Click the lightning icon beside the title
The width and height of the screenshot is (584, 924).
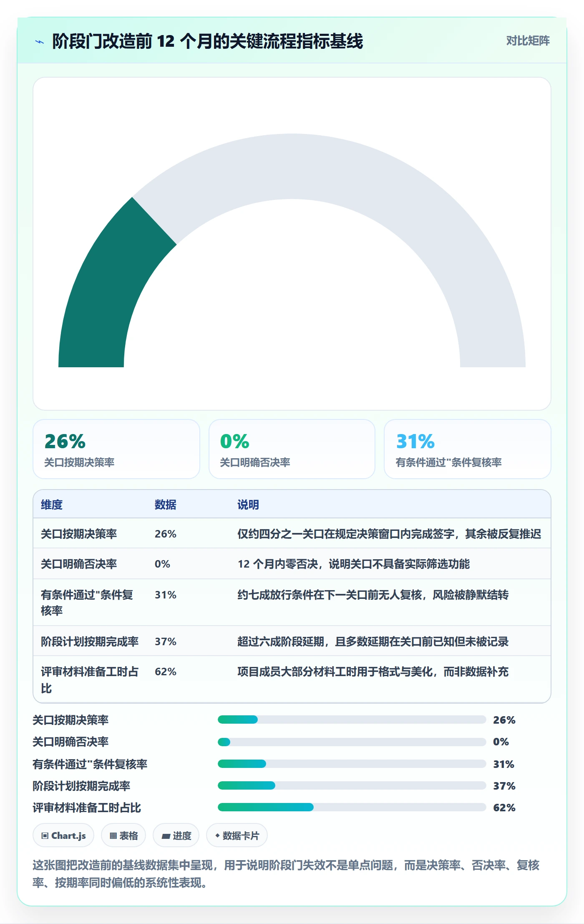click(40, 42)
